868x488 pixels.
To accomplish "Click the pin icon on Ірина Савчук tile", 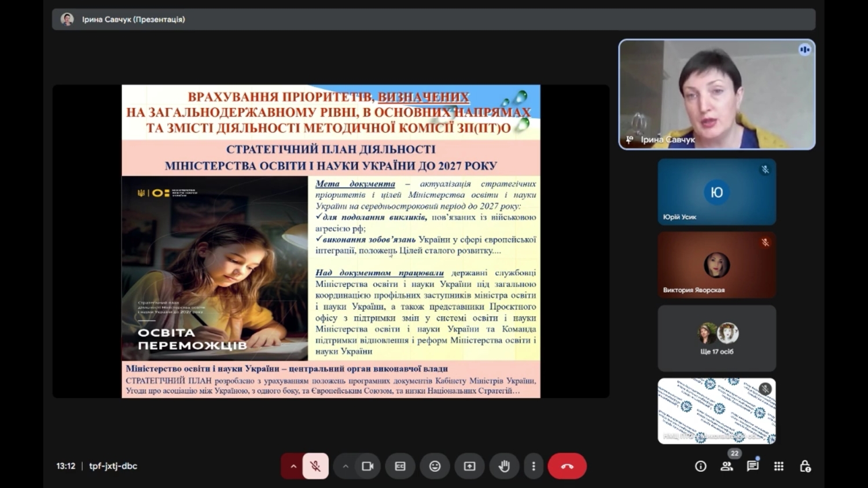I will click(630, 139).
